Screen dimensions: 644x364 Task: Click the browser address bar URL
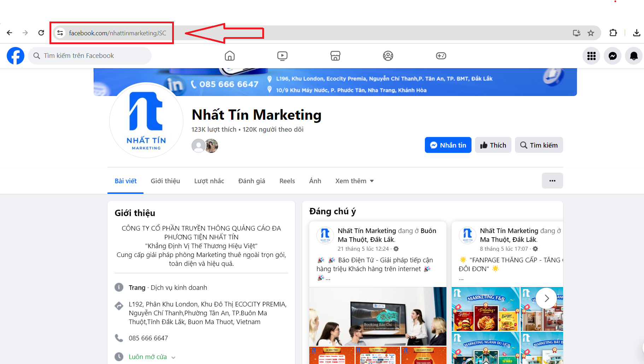(117, 33)
